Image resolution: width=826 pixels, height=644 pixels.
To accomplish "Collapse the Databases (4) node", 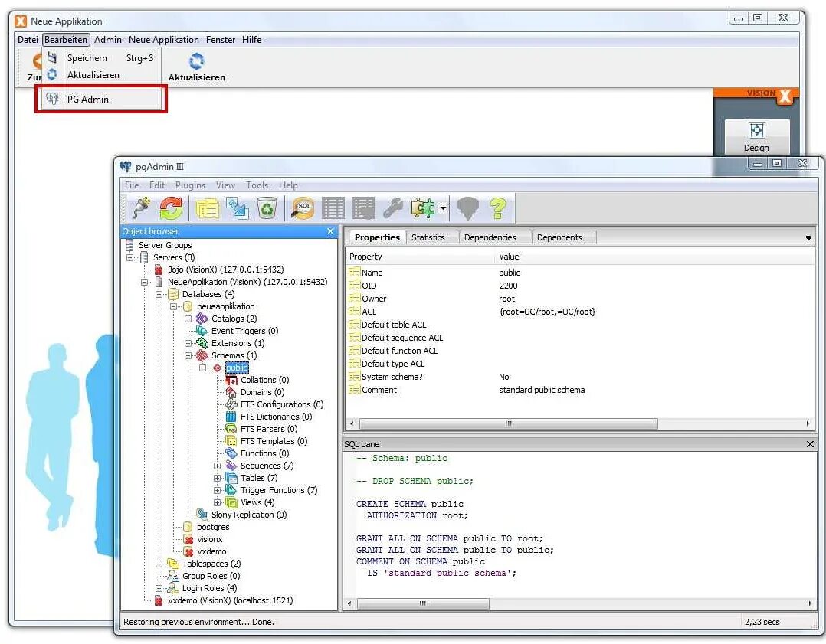I will click(x=159, y=294).
